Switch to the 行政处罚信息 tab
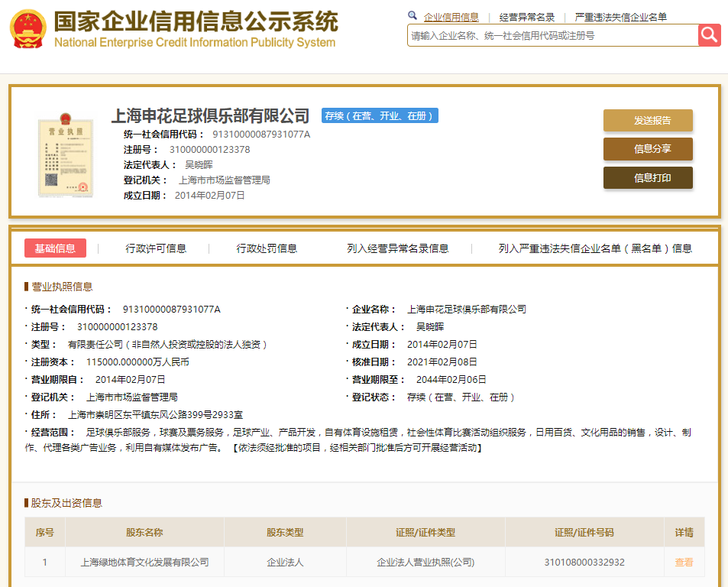 point(267,248)
